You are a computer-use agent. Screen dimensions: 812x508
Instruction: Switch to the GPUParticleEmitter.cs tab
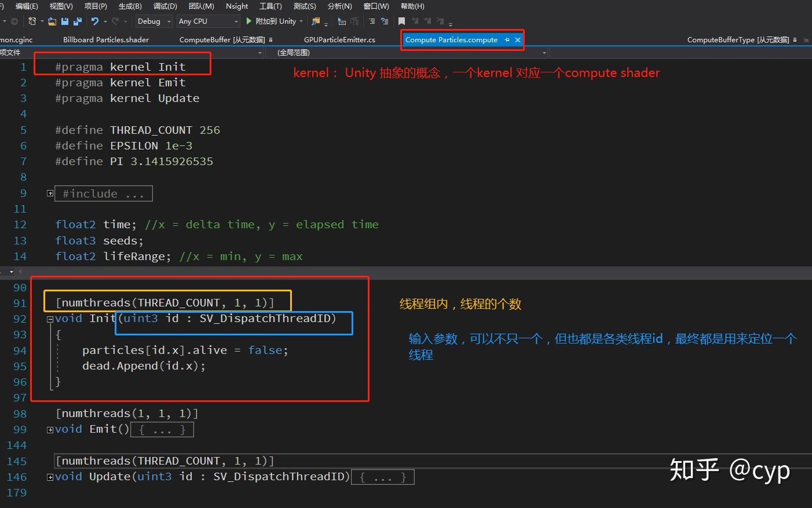(x=339, y=40)
